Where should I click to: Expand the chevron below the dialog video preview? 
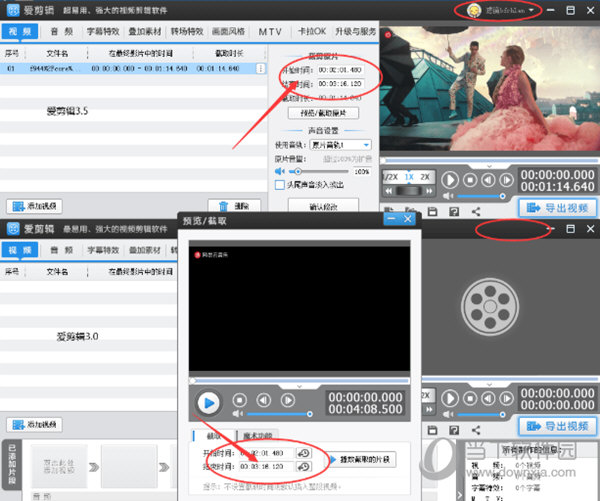(298, 384)
